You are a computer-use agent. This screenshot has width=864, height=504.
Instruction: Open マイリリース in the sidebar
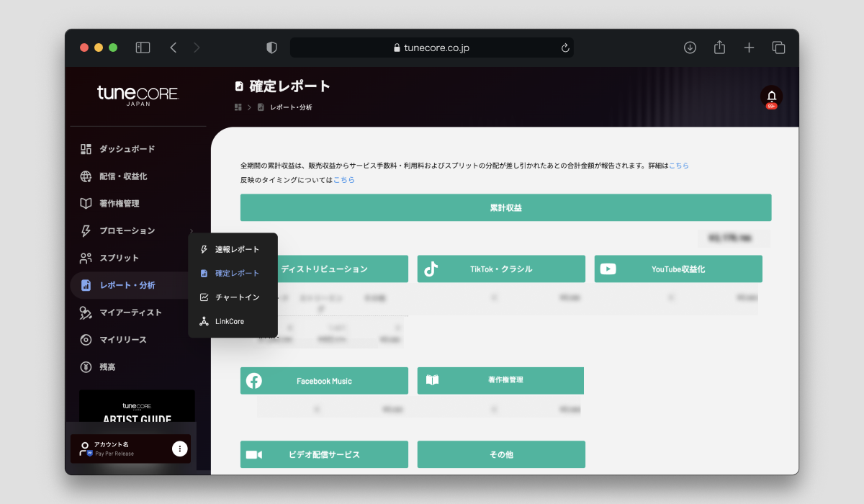pyautogui.click(x=123, y=340)
